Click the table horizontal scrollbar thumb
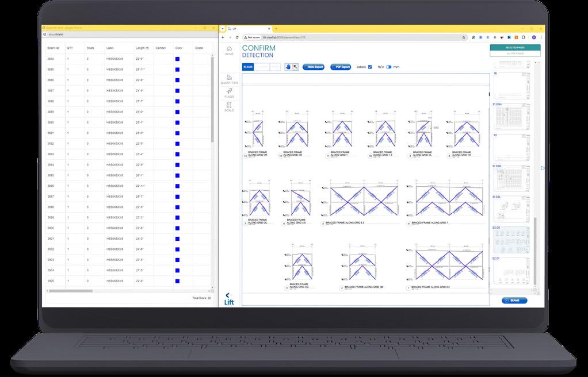The width and height of the screenshot is (588, 377). point(71,291)
